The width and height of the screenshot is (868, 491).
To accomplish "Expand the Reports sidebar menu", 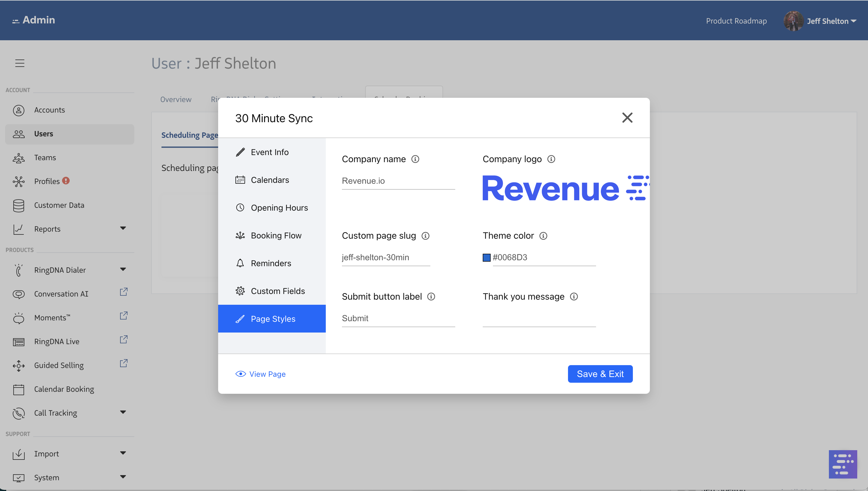I will point(123,228).
